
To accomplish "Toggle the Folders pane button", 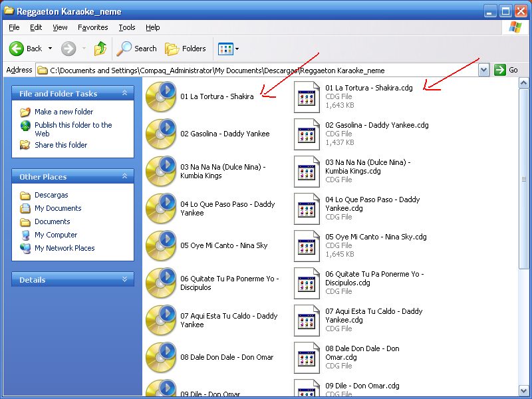I will (x=186, y=49).
